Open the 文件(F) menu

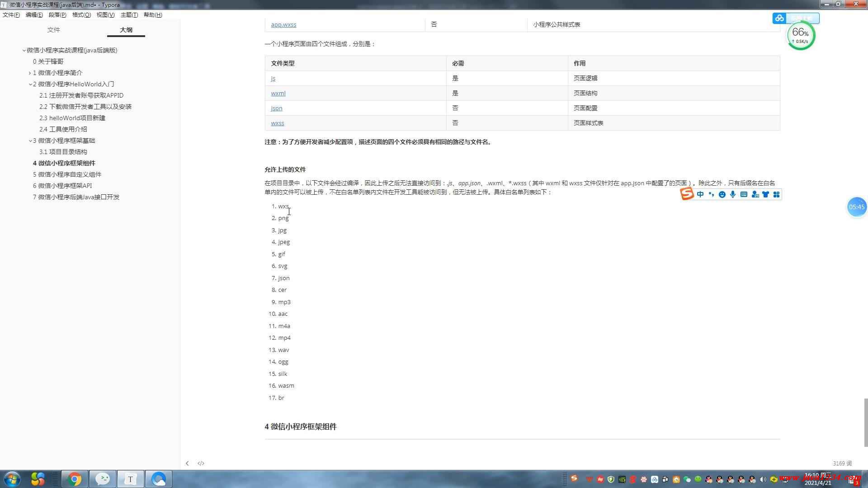(11, 15)
